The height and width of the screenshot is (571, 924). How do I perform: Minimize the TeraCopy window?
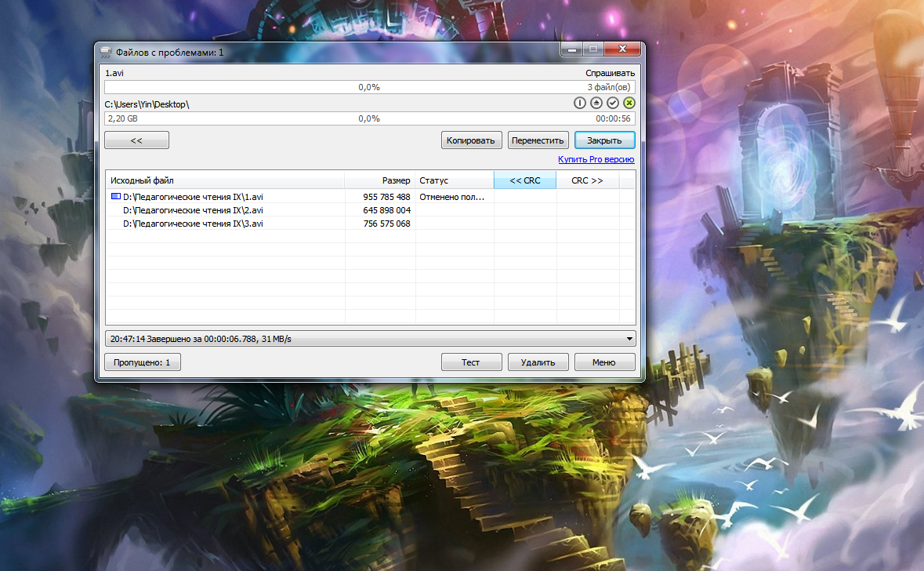click(571, 49)
